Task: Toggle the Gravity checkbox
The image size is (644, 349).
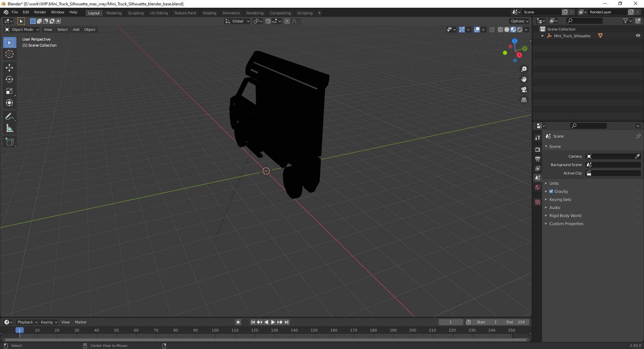Action: (551, 191)
